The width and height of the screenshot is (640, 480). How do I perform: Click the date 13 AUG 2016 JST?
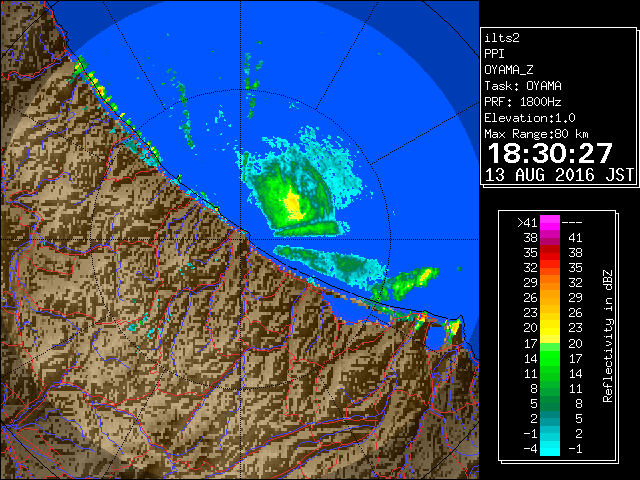click(x=560, y=175)
